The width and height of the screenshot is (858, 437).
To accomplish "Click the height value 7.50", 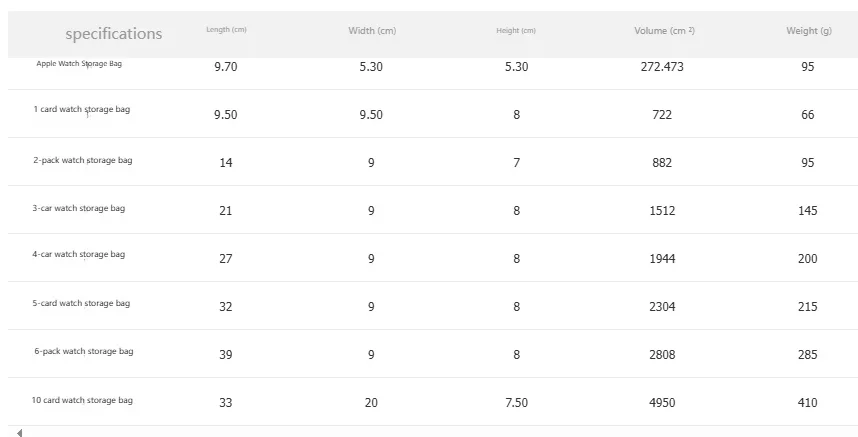I will click(x=516, y=403).
